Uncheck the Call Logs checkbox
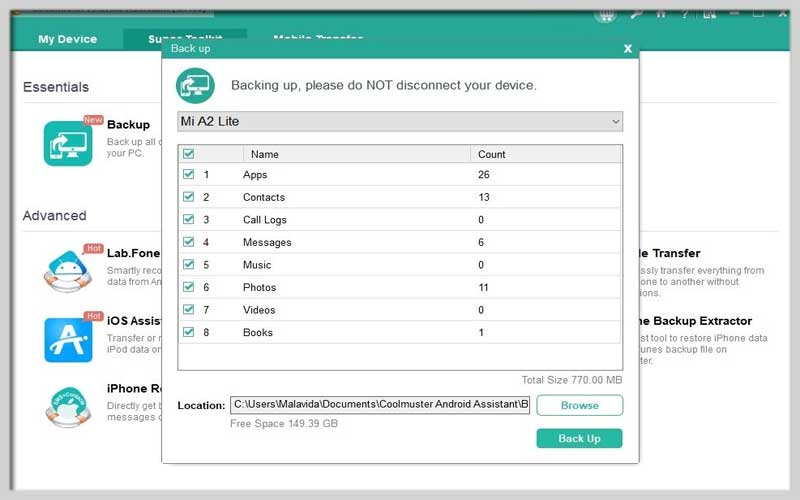The width and height of the screenshot is (800, 500). click(188, 219)
